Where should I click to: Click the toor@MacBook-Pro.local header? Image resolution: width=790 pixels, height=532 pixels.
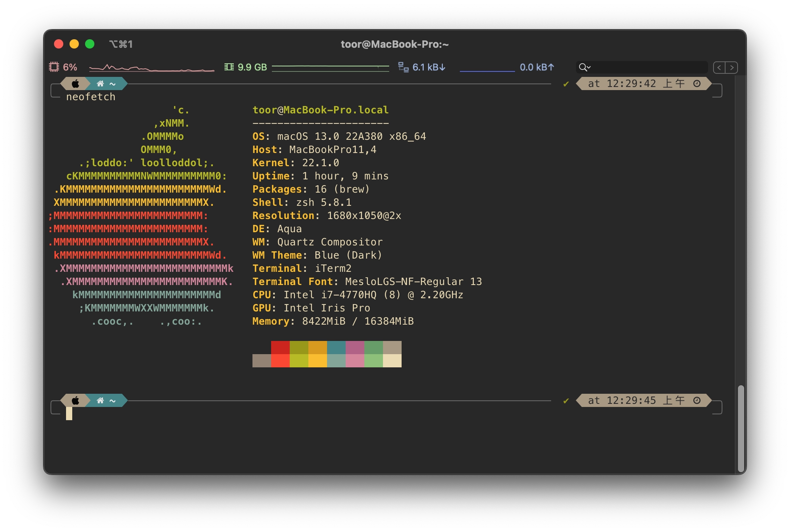(x=320, y=110)
